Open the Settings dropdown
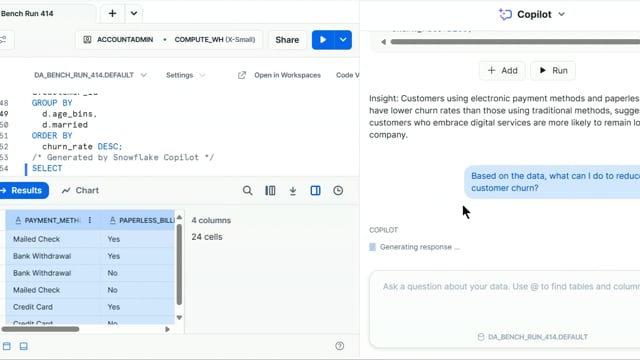Viewport: 640px width, 360px height. pyautogui.click(x=186, y=75)
